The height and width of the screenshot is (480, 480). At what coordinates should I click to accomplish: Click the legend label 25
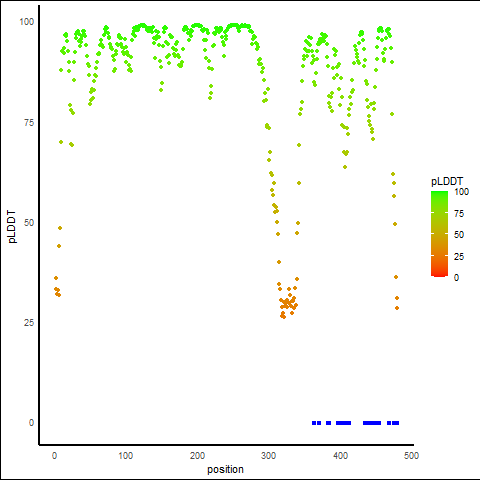pos(459,257)
